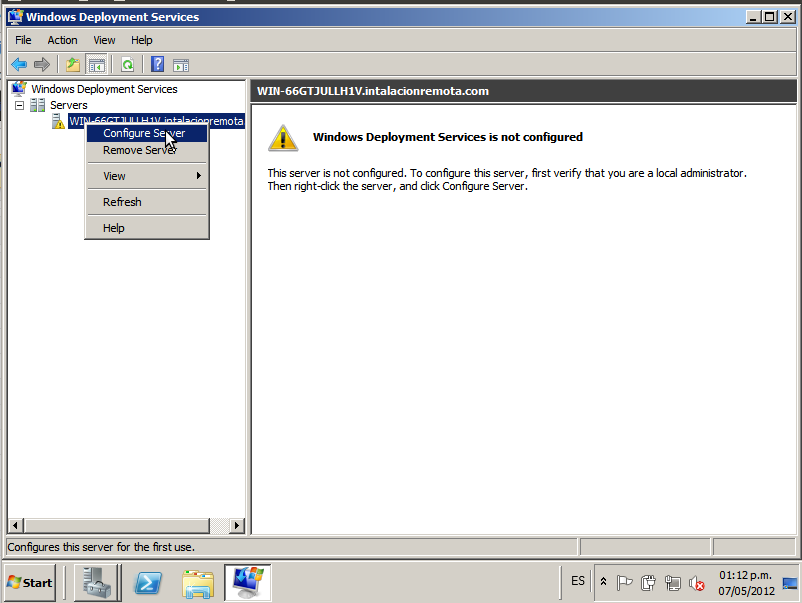Click right arrow of tree horizontal scrollbar
This screenshot has height=603, width=802.
[x=236, y=525]
